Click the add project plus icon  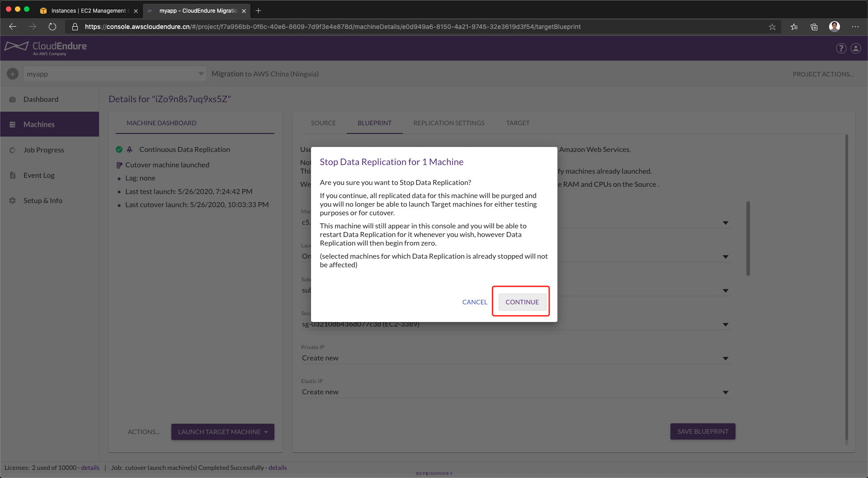(x=13, y=74)
